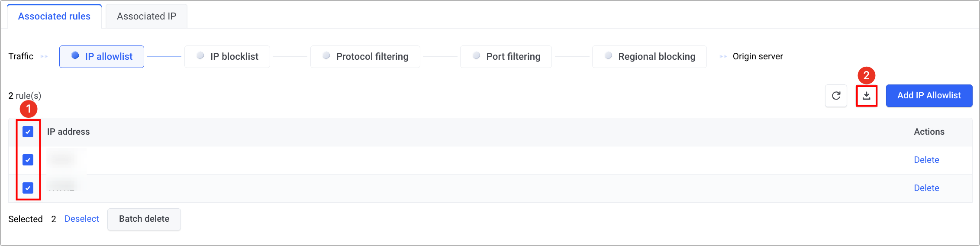
Task: Uncheck the second IP address row checkbox
Action: 28,188
